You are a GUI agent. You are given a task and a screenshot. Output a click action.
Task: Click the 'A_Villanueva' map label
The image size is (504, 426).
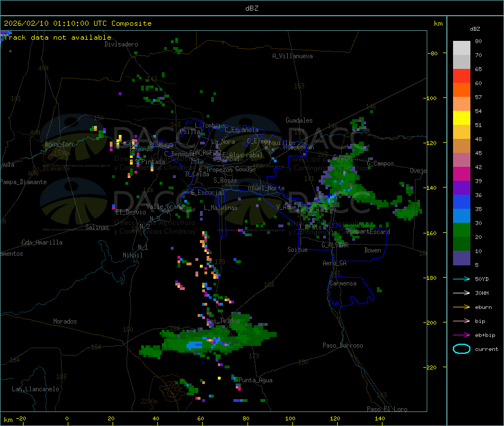click(x=292, y=56)
